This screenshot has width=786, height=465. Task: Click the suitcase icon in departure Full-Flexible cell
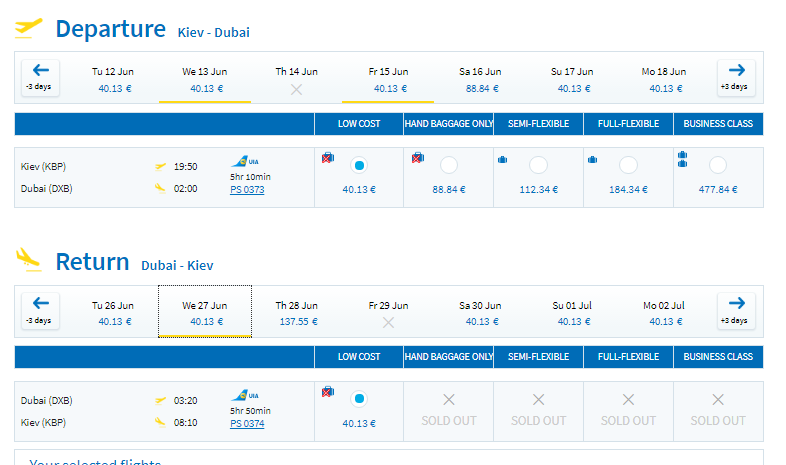coord(593,160)
